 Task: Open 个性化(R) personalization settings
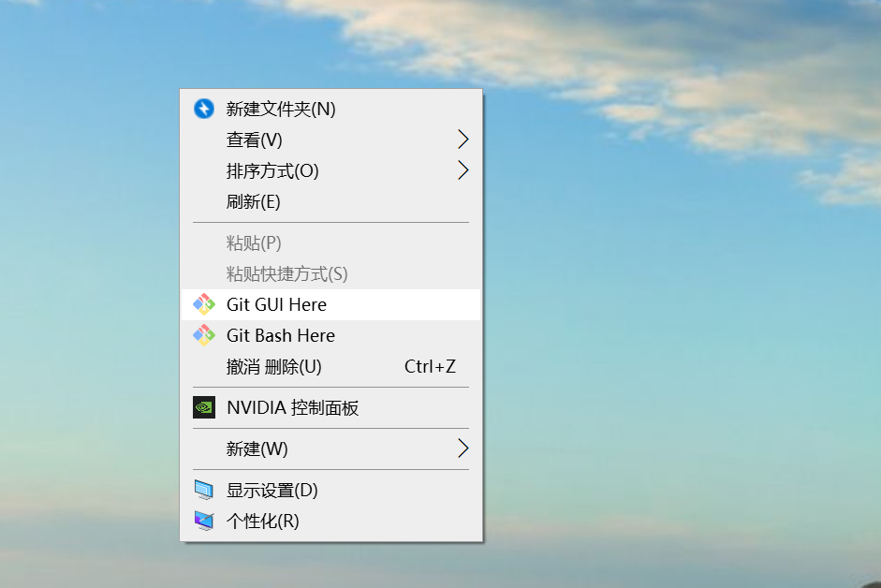coord(330,522)
